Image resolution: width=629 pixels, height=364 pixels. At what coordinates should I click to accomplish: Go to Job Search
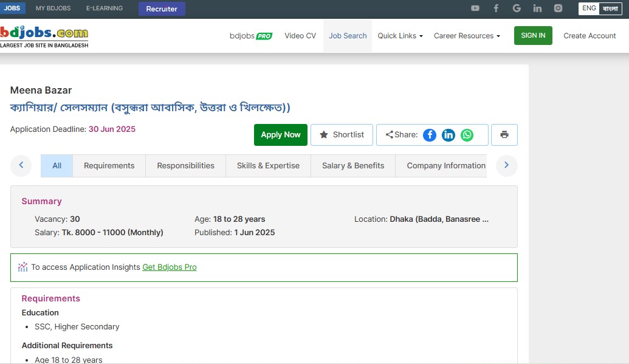click(348, 36)
